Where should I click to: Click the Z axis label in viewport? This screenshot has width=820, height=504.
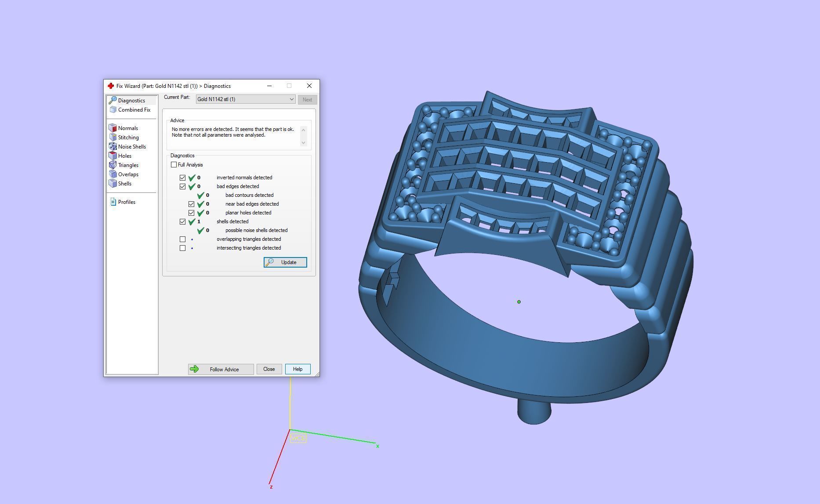271,487
